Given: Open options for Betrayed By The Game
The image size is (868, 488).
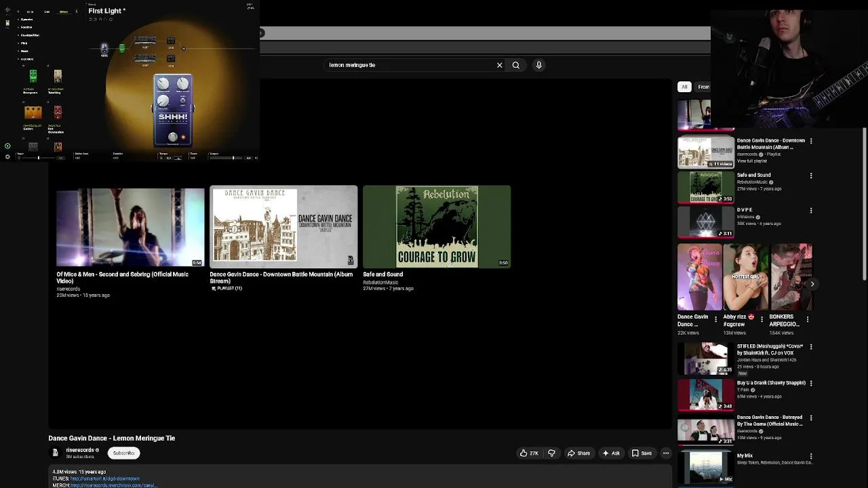Looking at the screenshot, I should [x=811, y=418].
